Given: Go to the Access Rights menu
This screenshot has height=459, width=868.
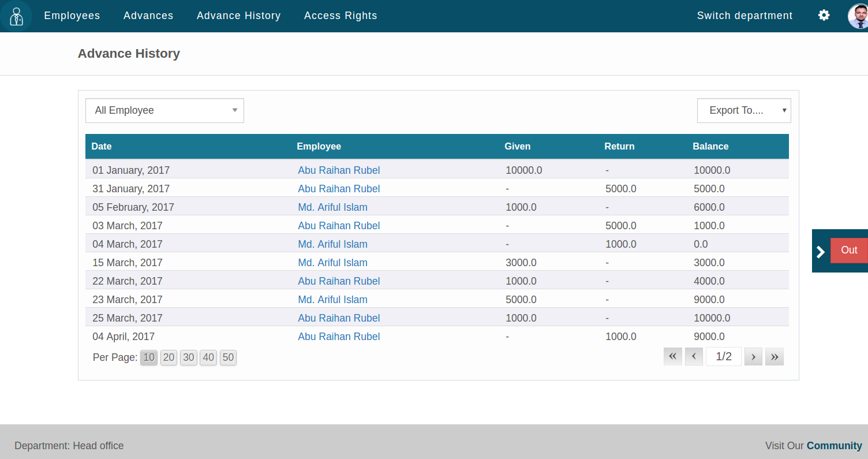Looking at the screenshot, I should click(x=341, y=16).
